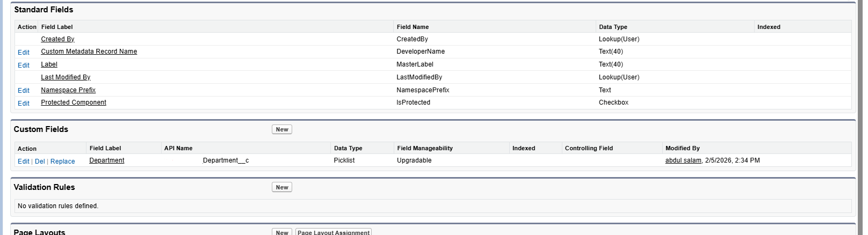Click the Department__c API name cell
Image resolution: width=868 pixels, height=235 pixels.
coord(226,160)
